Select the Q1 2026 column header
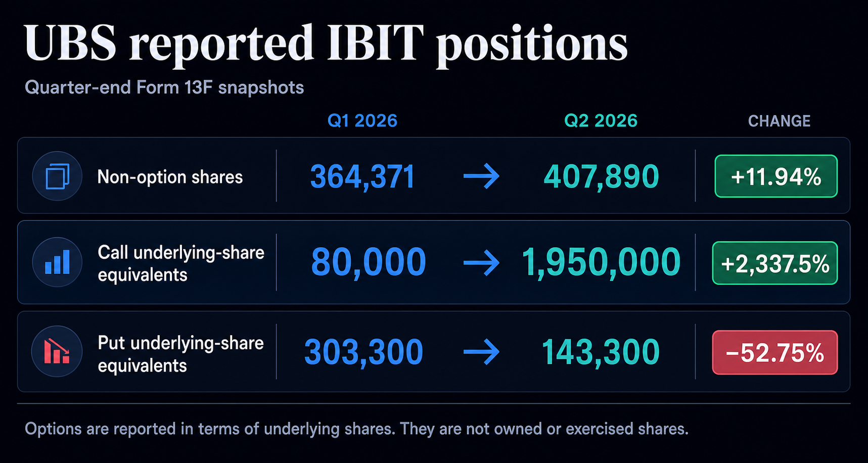The image size is (868, 463). [x=362, y=121]
